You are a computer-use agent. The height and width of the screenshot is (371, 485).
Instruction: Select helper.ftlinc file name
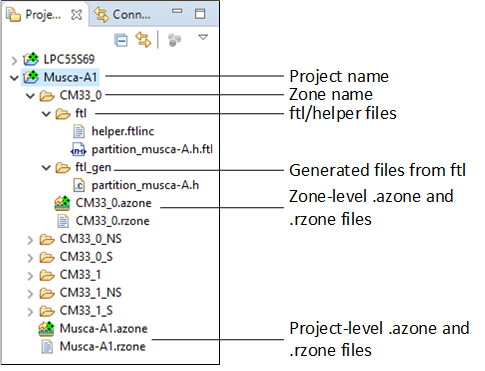(x=123, y=131)
